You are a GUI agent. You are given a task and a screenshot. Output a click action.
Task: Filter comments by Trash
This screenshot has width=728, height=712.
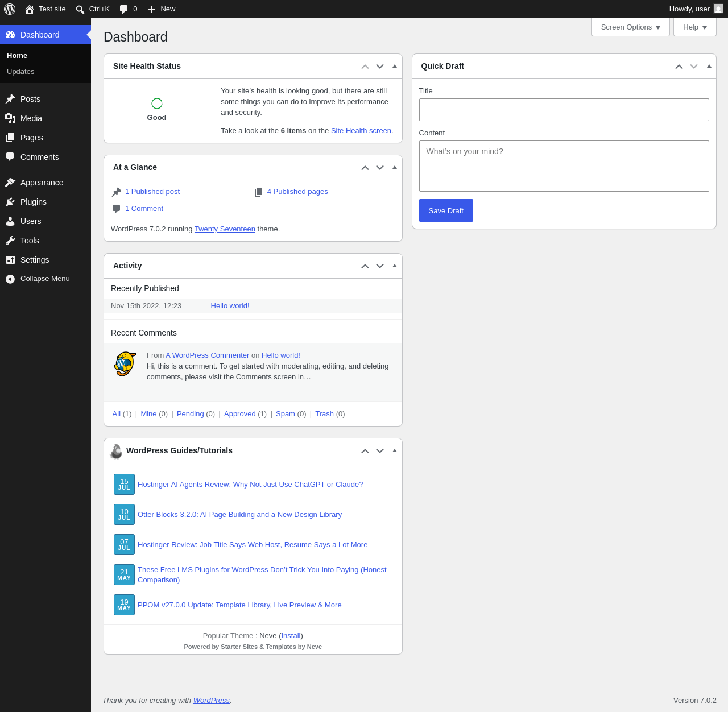(x=324, y=414)
